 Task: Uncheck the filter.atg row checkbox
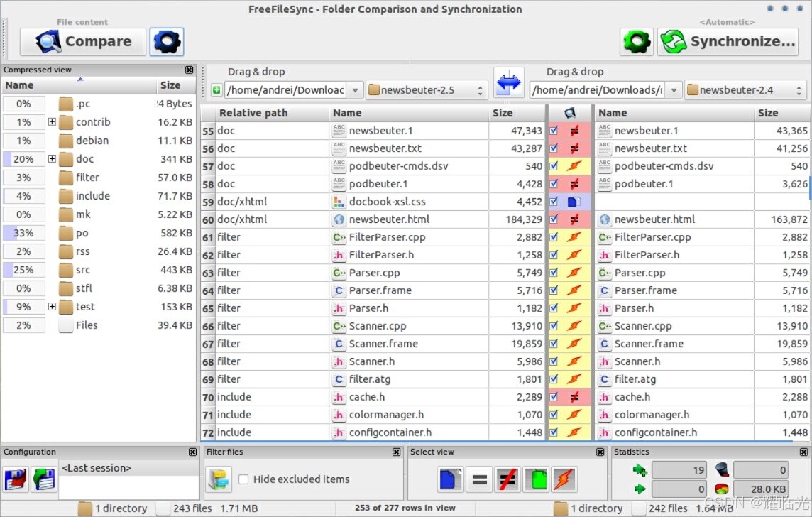click(x=554, y=379)
